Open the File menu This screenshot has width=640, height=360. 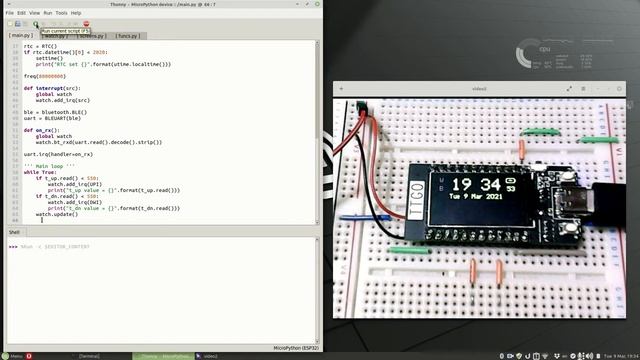point(9,13)
